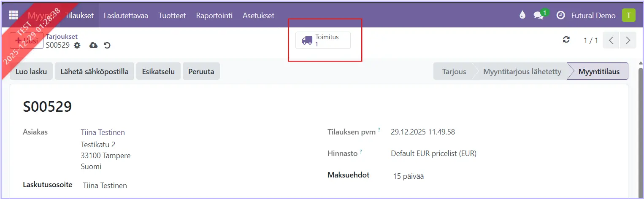The width and height of the screenshot is (644, 199).
Task: Discard changes with the undo icon
Action: tap(107, 45)
